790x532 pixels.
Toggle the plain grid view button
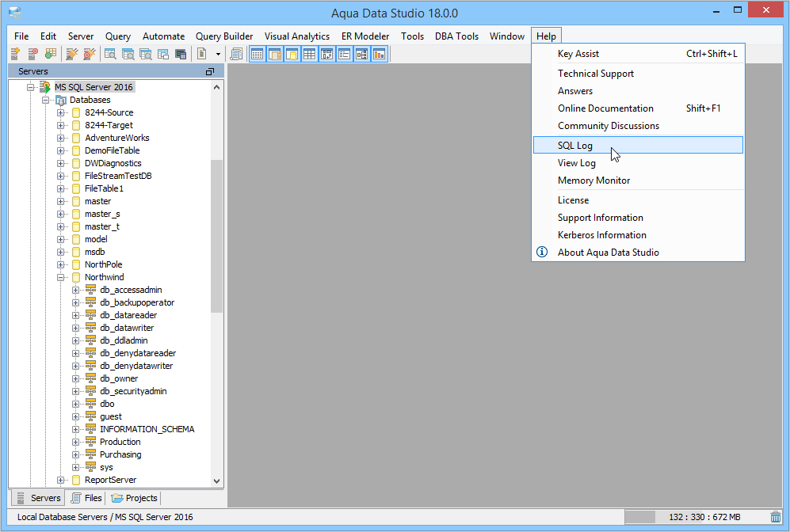pos(309,54)
